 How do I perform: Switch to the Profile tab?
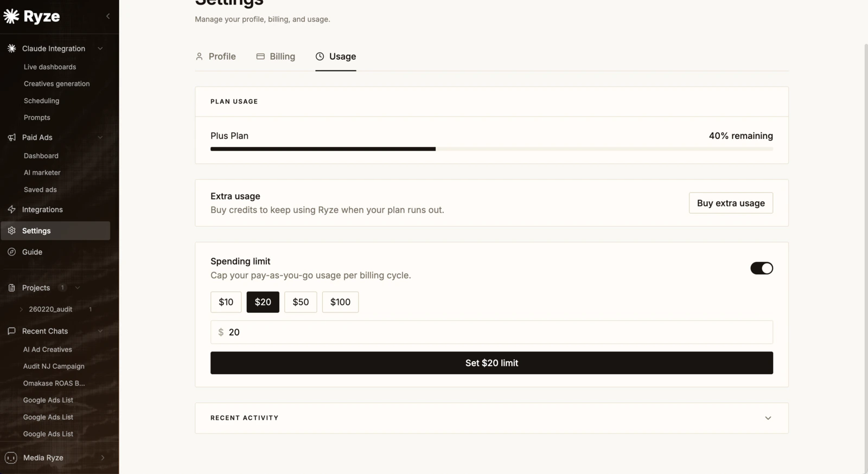[x=215, y=56]
